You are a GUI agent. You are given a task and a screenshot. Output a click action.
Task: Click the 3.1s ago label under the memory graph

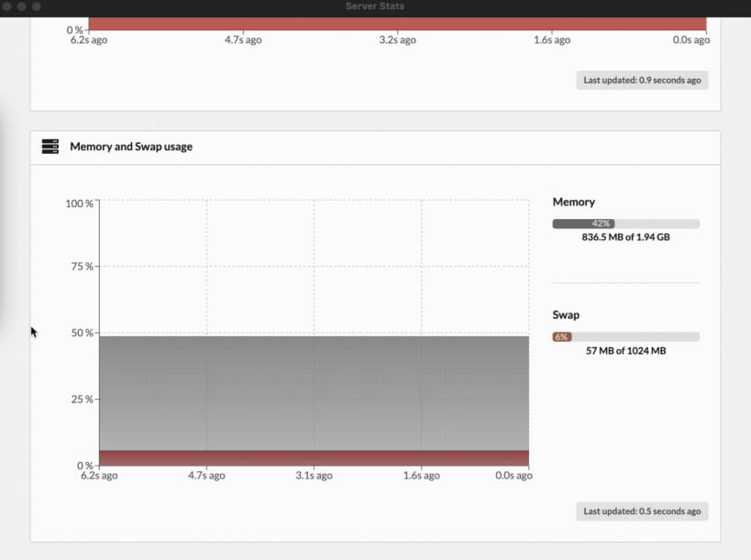click(x=313, y=475)
